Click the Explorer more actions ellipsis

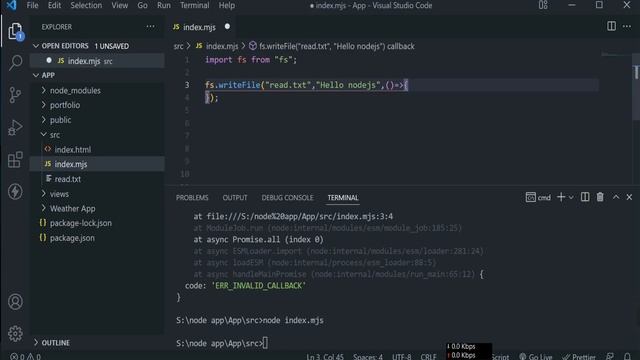(x=150, y=27)
